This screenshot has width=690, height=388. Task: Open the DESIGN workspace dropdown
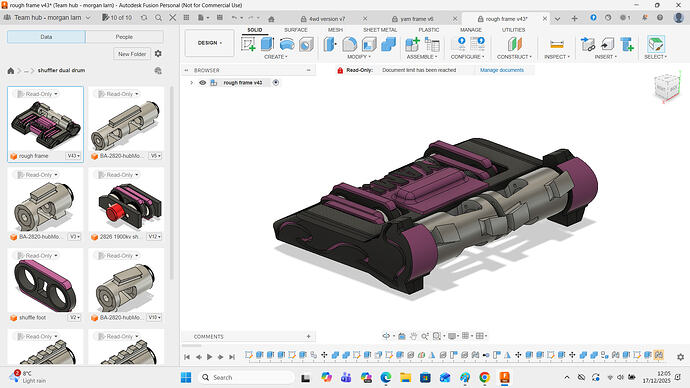(x=209, y=43)
